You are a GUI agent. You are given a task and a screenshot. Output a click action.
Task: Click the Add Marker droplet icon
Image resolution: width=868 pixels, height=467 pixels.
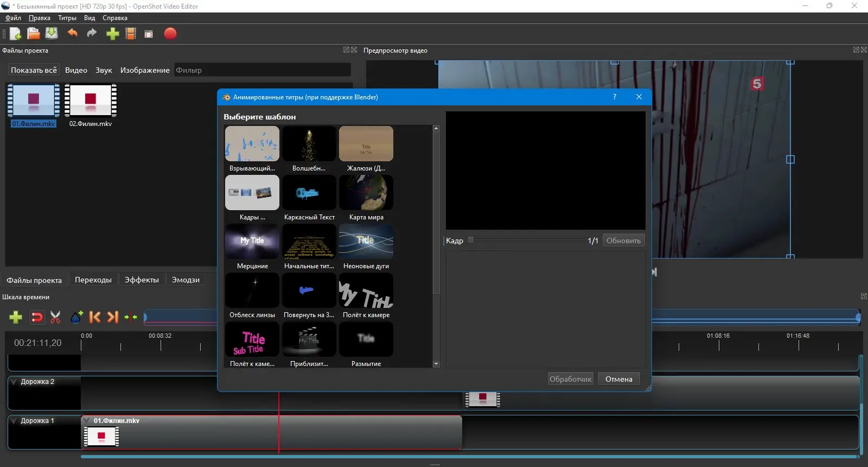76,317
